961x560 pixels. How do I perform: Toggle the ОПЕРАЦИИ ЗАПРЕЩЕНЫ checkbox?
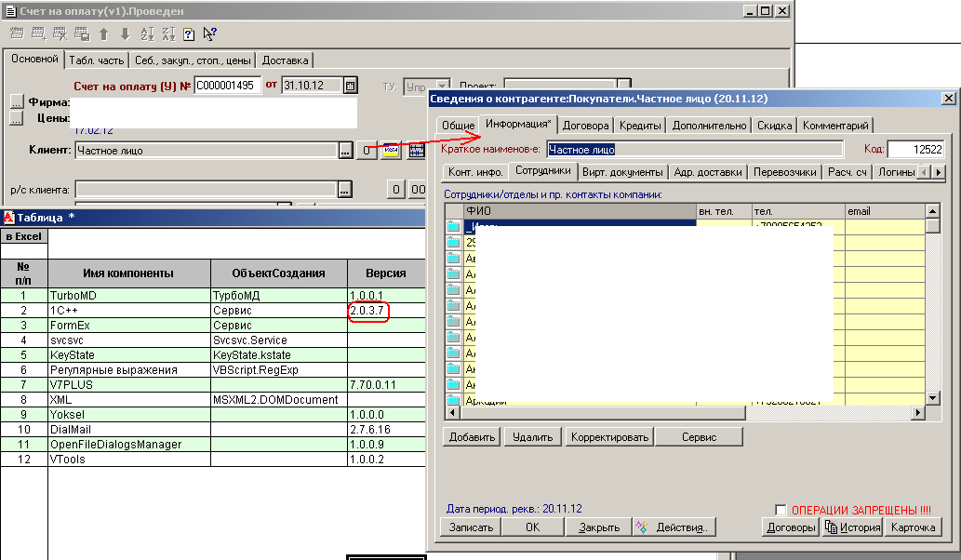click(x=781, y=510)
